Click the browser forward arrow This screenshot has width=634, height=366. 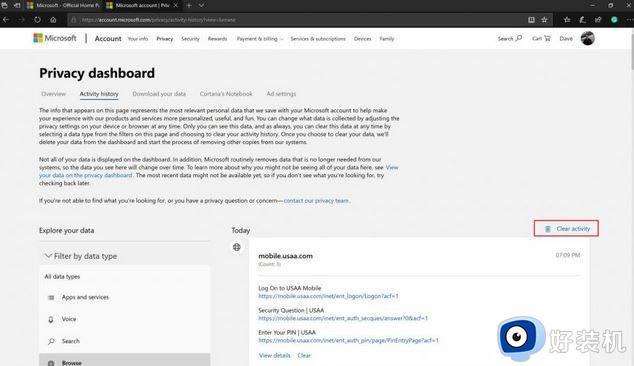click(x=21, y=19)
